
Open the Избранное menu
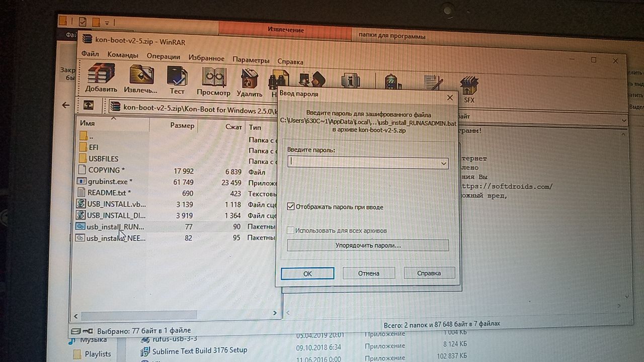coord(206,58)
